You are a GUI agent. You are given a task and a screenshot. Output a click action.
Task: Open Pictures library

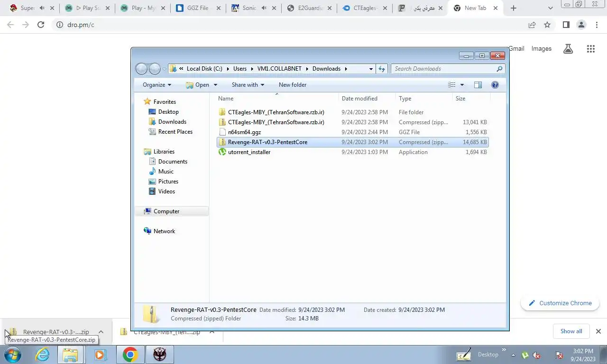(168, 182)
